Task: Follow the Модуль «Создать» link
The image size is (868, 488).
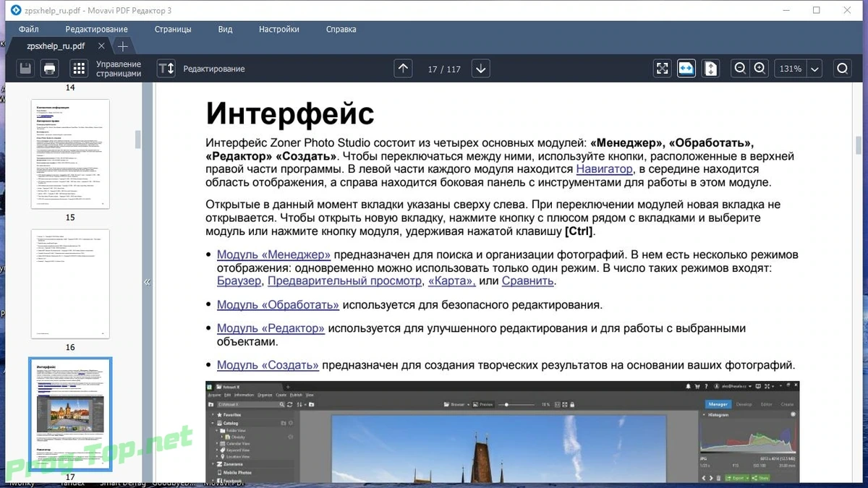Action: (x=268, y=365)
